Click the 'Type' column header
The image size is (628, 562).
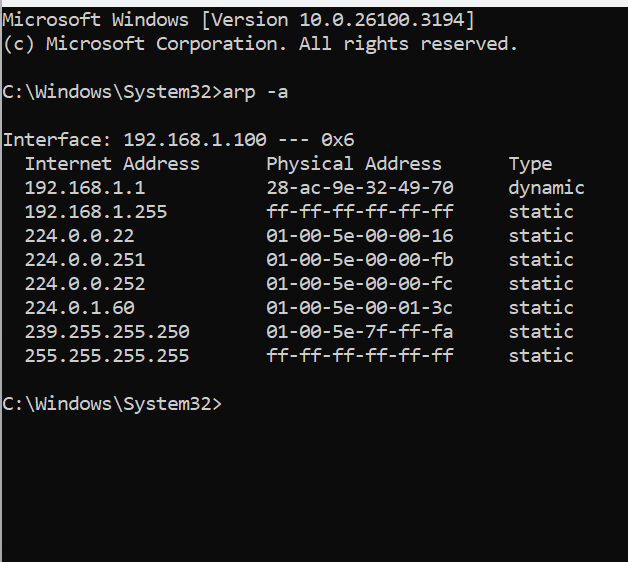530,164
